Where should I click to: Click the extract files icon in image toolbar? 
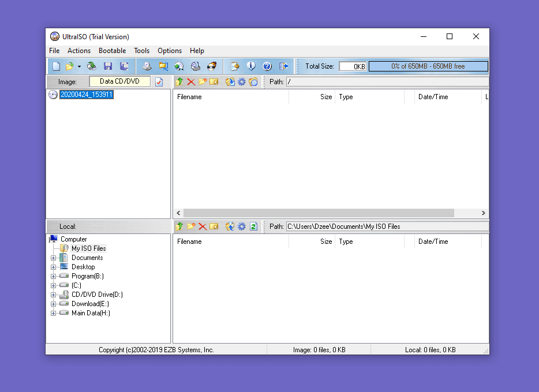230,82
